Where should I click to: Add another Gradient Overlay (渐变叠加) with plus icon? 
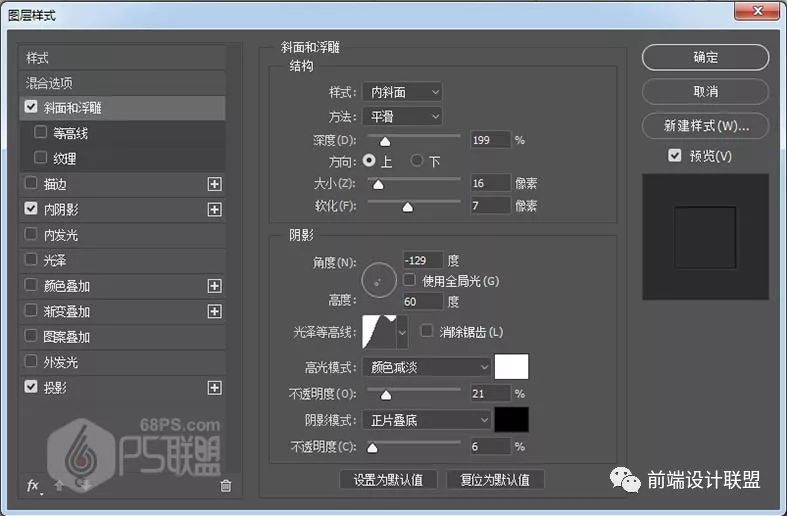[214, 311]
